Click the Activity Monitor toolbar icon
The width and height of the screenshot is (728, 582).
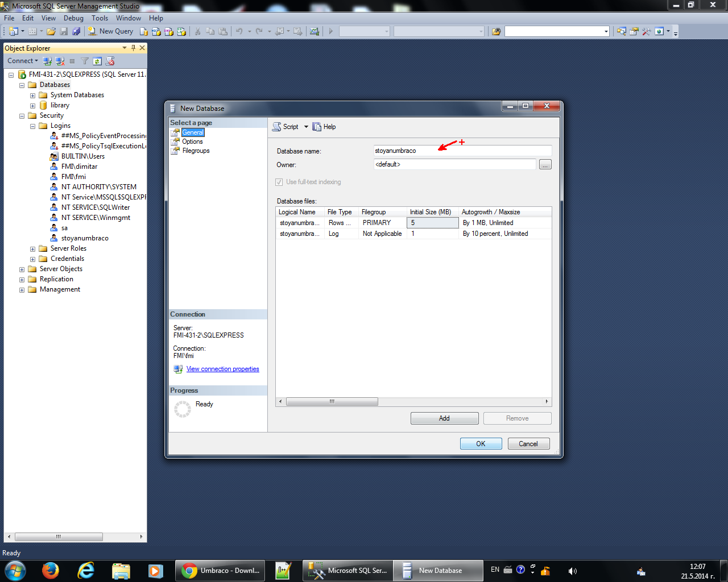tap(315, 31)
